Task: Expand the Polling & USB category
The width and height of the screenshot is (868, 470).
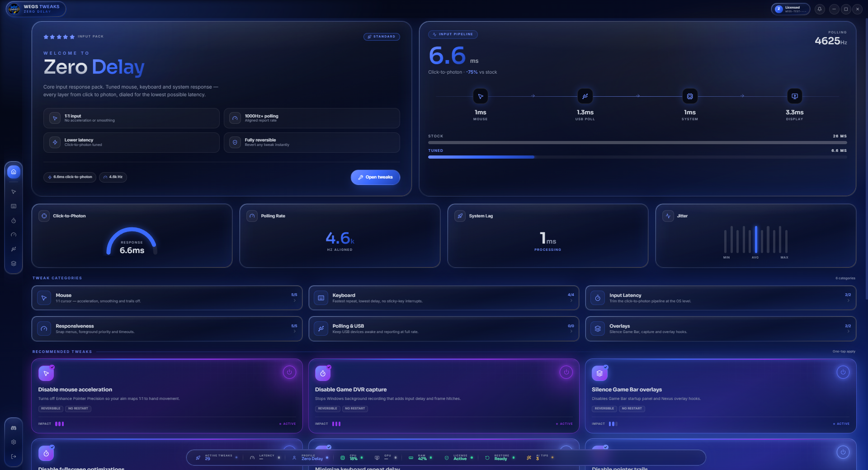Action: (x=443, y=329)
